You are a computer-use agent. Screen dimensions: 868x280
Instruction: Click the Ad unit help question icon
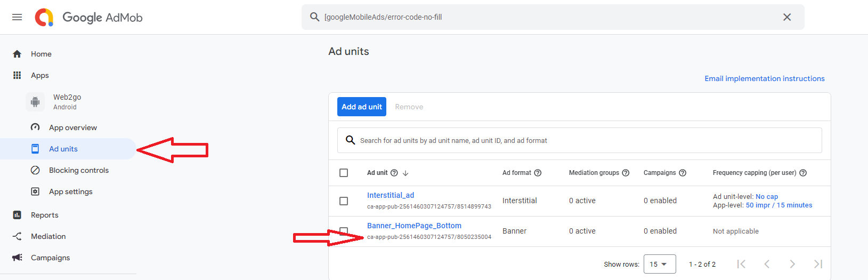click(394, 173)
